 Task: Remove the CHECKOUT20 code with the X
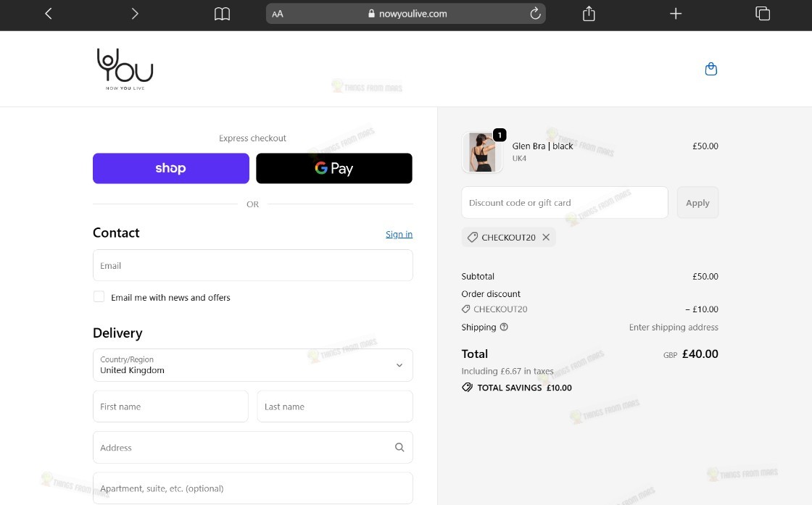tap(546, 237)
